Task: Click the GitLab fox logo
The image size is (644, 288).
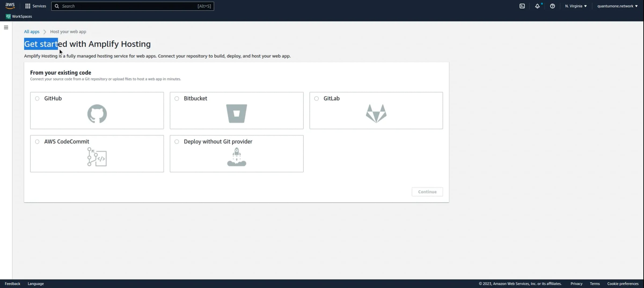Action: (376, 114)
